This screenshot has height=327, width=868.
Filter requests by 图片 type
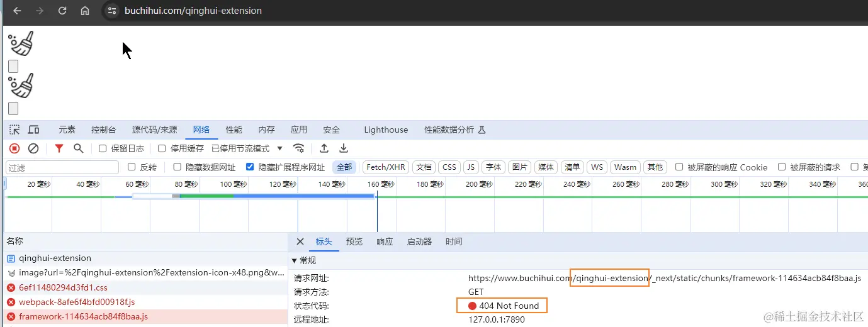tap(520, 167)
